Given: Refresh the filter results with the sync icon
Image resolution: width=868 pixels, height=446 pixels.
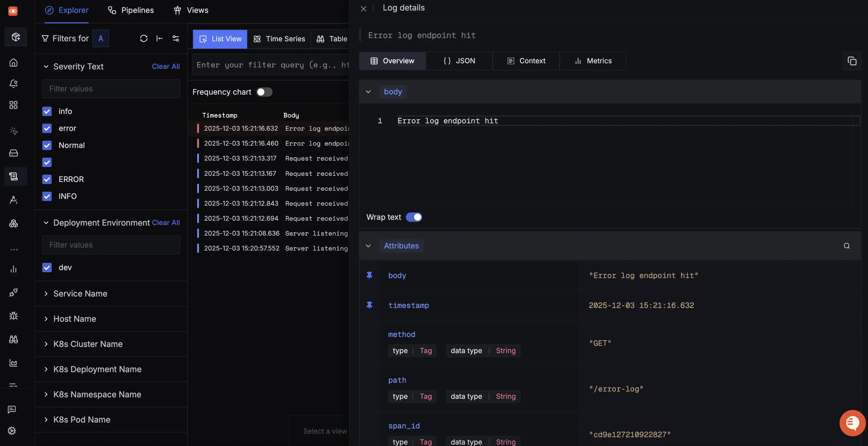Looking at the screenshot, I should tap(144, 38).
